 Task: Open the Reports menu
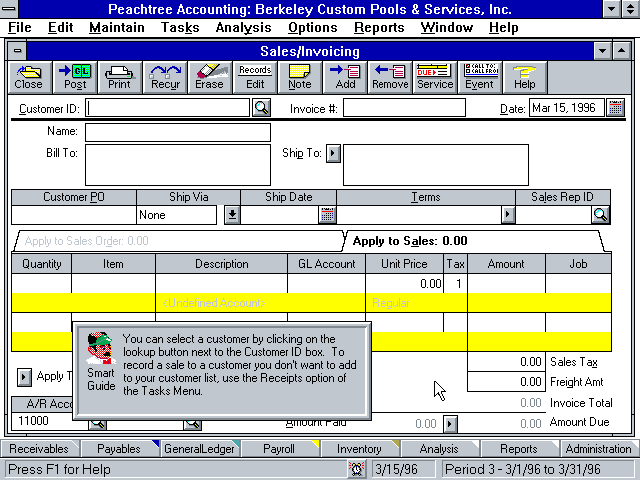(379, 27)
